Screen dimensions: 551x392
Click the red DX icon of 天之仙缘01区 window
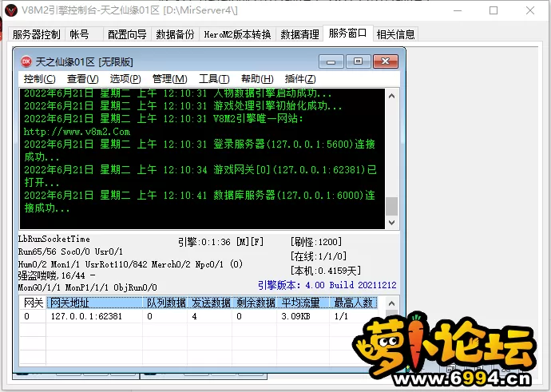click(x=26, y=61)
